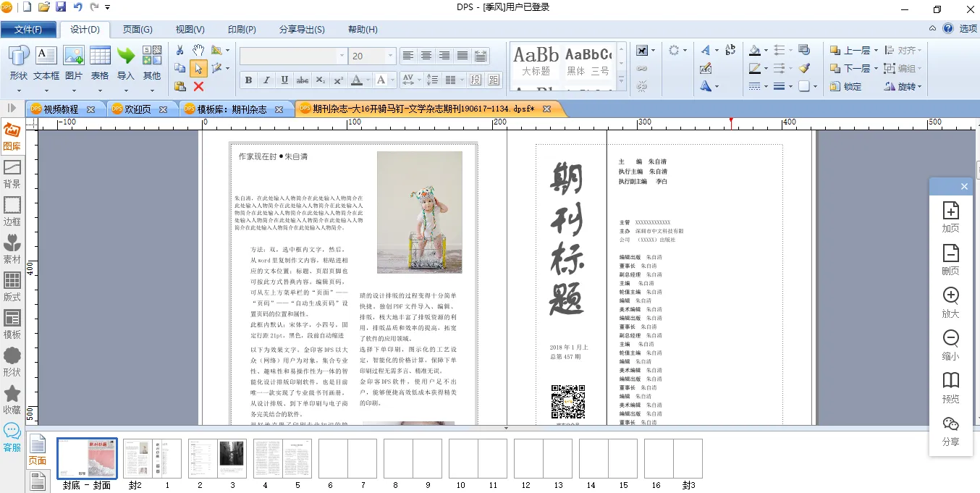Toggle bold formatting

click(x=248, y=80)
